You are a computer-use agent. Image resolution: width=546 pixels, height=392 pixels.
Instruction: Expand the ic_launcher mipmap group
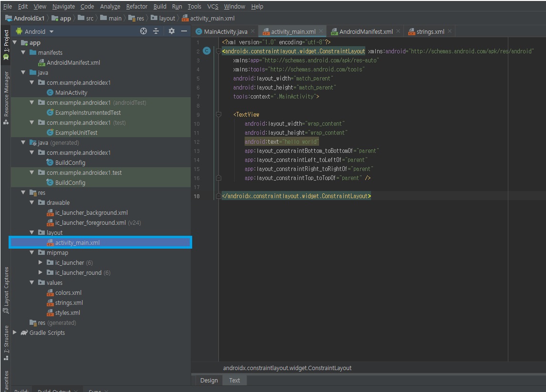41,262
